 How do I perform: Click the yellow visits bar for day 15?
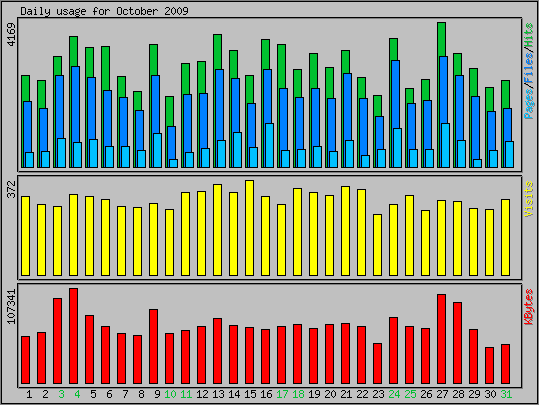coord(250,228)
